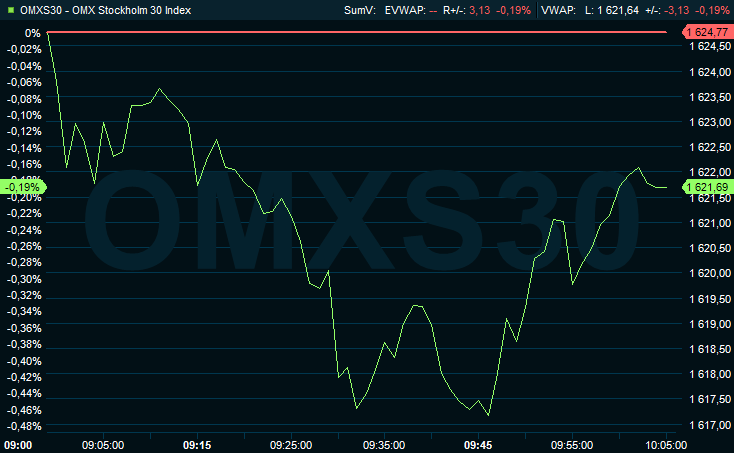Click the SumV: label in header
Screen dimensions: 734x453
pos(360,10)
